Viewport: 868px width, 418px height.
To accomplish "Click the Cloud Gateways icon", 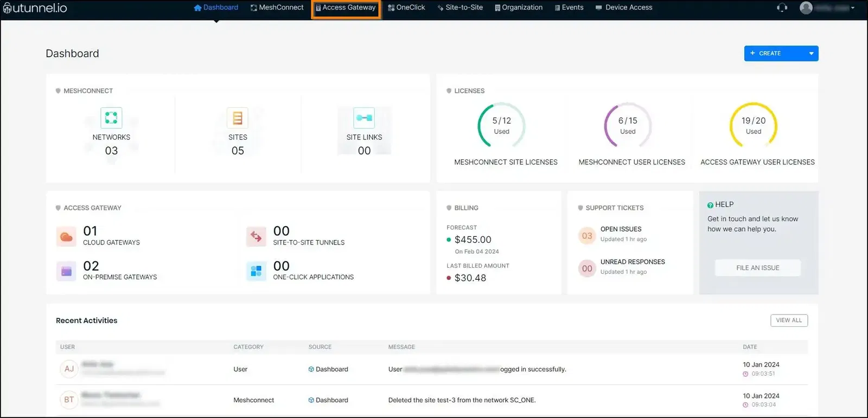I will (66, 236).
